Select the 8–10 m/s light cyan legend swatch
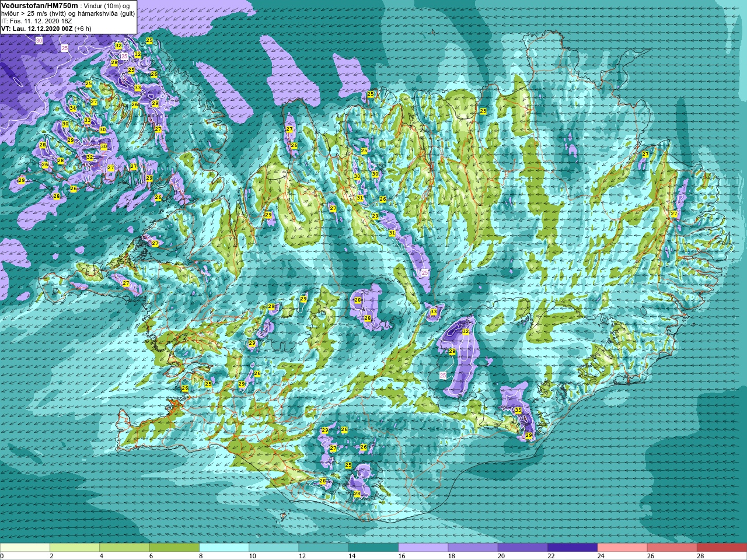Image resolution: width=747 pixels, height=560 pixels. (x=224, y=547)
